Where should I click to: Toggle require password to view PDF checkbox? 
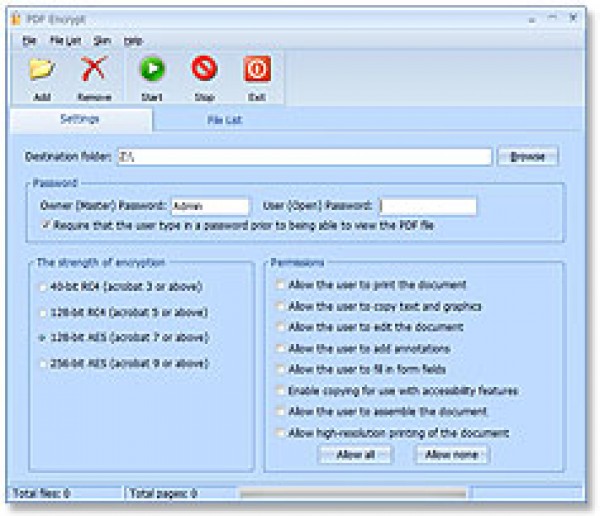[x=46, y=226]
